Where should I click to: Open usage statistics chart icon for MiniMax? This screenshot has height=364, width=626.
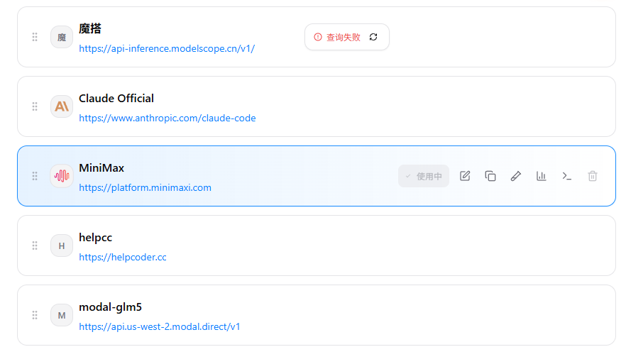pos(542,176)
